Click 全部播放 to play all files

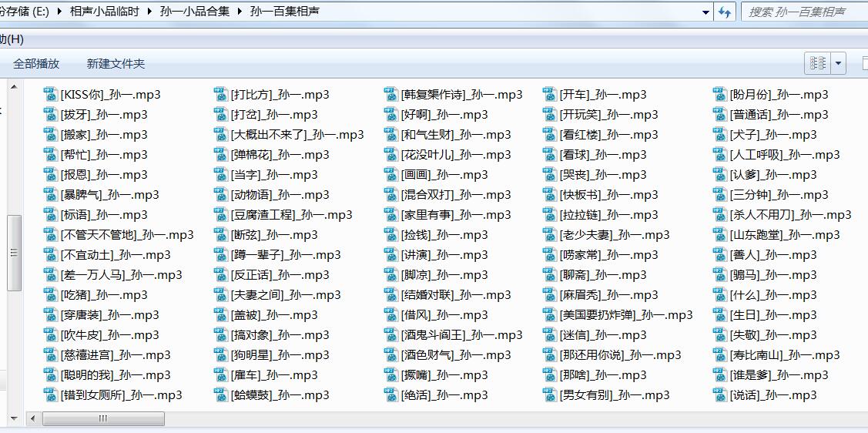point(36,64)
